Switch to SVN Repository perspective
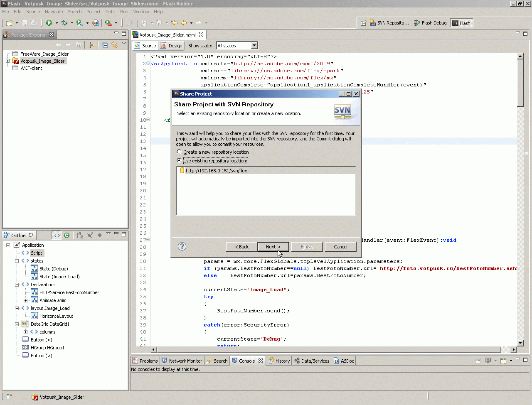The width and height of the screenshot is (532, 405). [389, 23]
